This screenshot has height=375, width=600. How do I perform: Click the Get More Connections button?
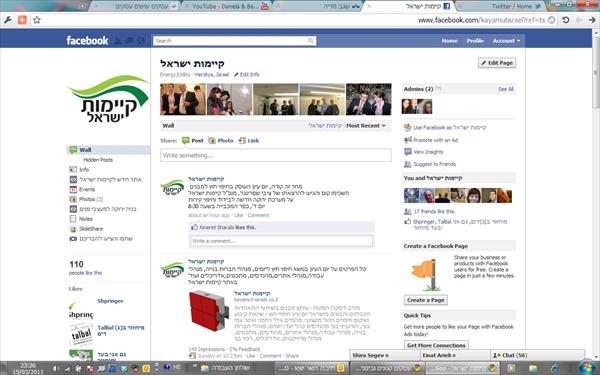click(x=436, y=345)
